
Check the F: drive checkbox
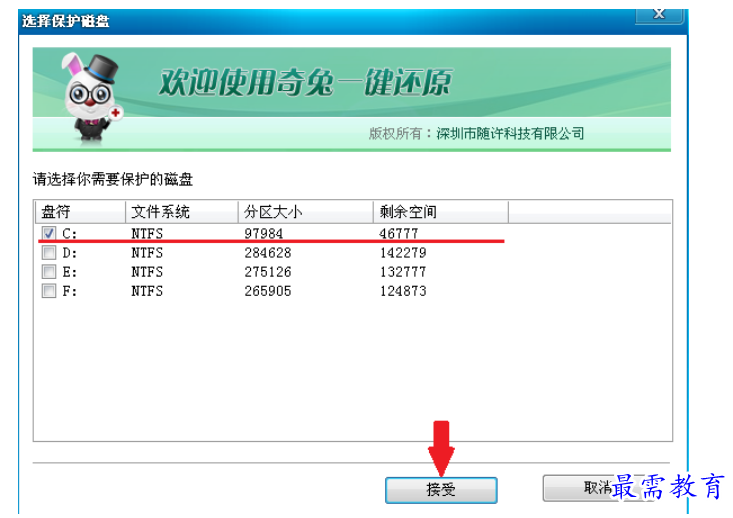(49, 291)
